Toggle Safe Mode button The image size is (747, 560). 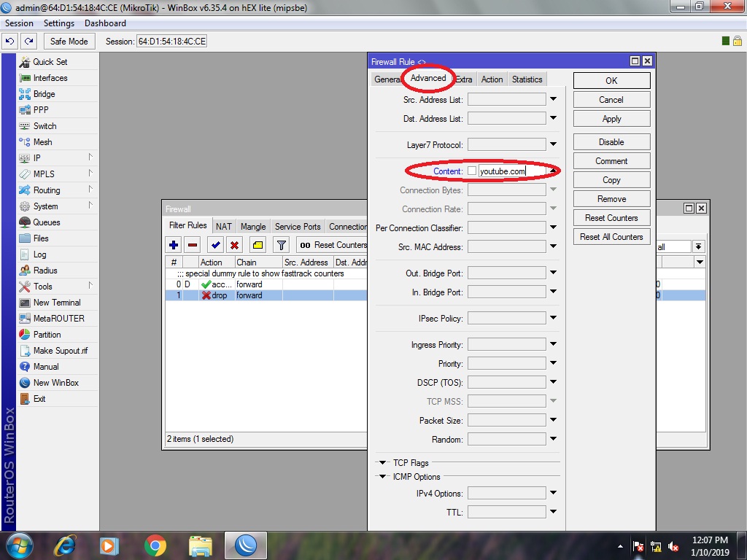pyautogui.click(x=69, y=42)
